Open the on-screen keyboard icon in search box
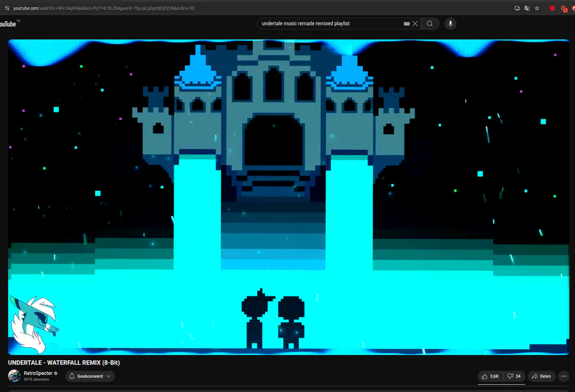This screenshot has width=575, height=392. click(x=407, y=24)
